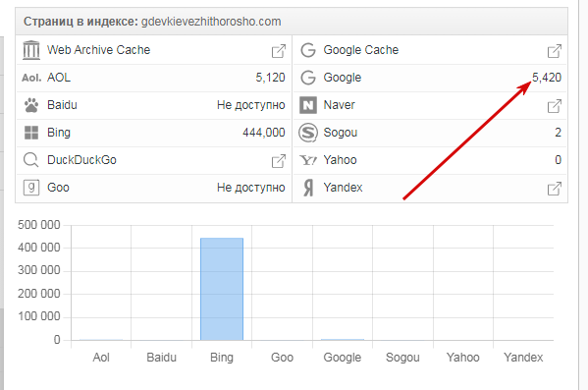This screenshot has width=588, height=390.
Task: Click the Google 5,420 index count
Action: (547, 78)
